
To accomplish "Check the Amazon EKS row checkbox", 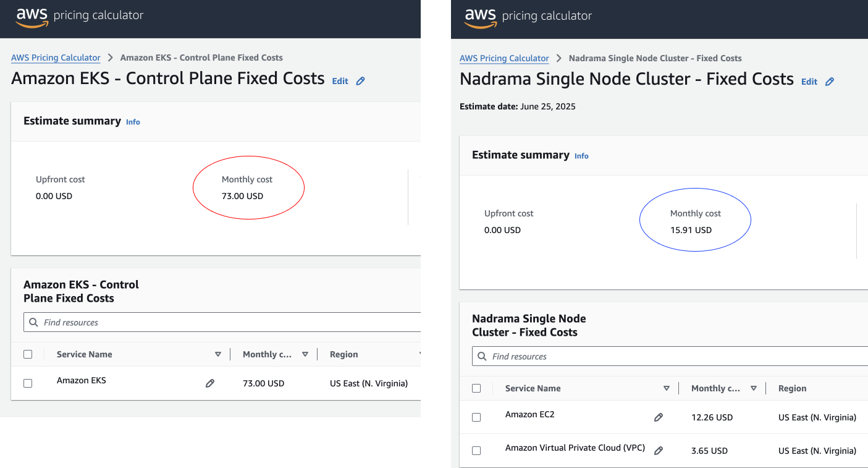I will tap(28, 383).
